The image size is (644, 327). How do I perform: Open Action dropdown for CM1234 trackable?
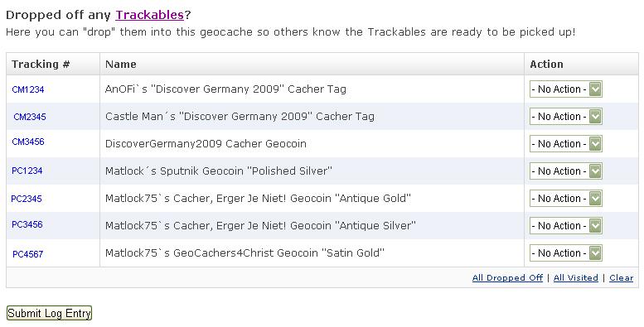565,89
